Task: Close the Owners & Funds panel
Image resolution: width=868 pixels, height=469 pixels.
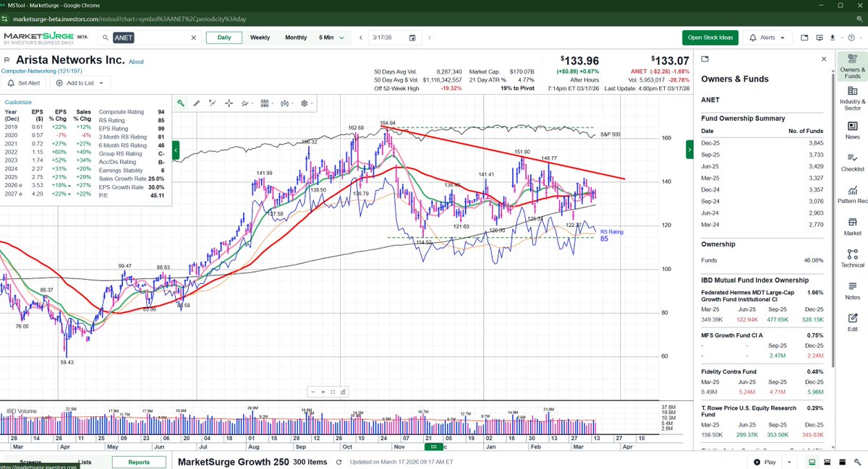Action: [x=823, y=59]
